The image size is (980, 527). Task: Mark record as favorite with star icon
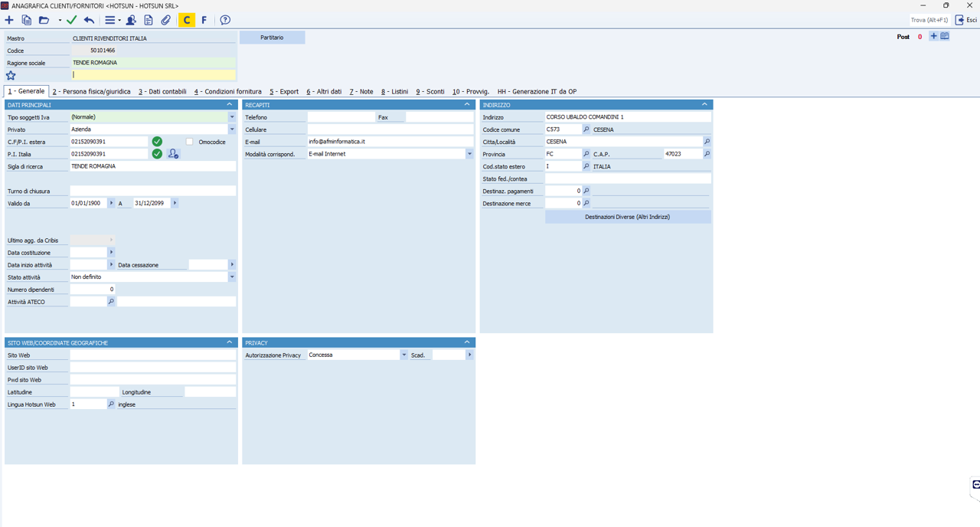(x=11, y=75)
